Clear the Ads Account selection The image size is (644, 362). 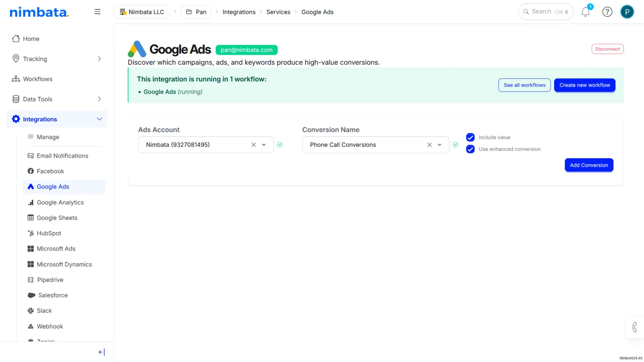click(x=254, y=145)
